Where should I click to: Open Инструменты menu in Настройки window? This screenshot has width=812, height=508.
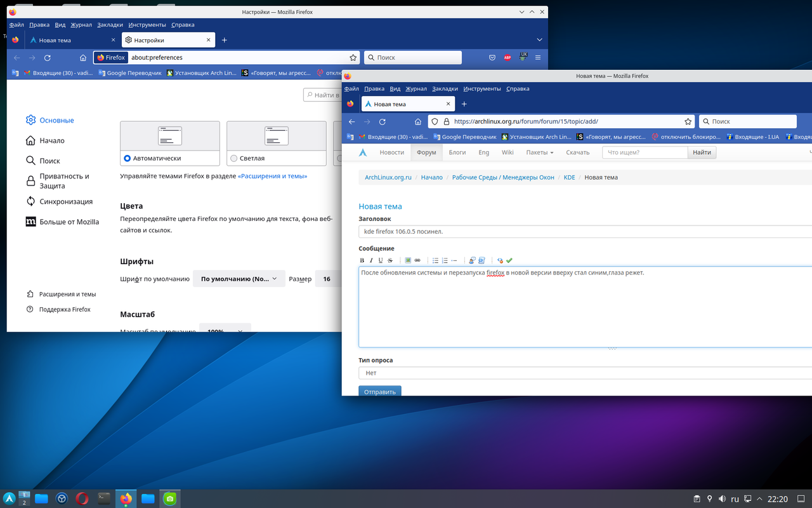point(147,25)
